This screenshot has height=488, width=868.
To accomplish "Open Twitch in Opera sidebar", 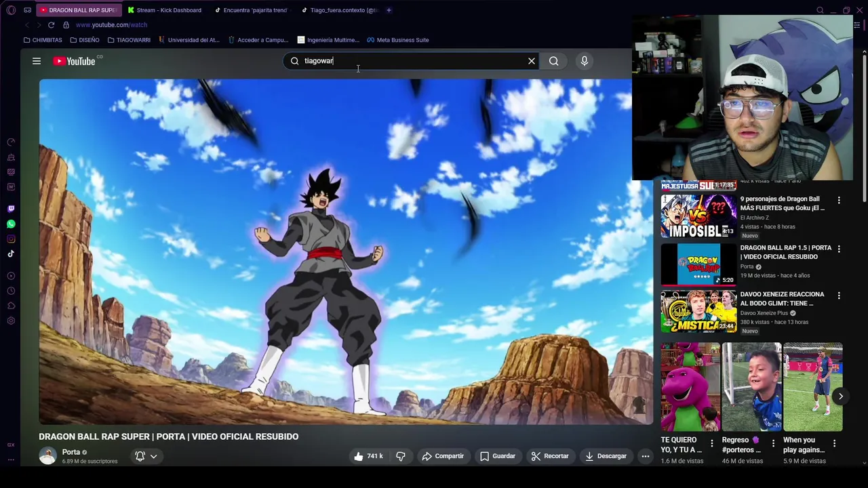I will 11,209.
